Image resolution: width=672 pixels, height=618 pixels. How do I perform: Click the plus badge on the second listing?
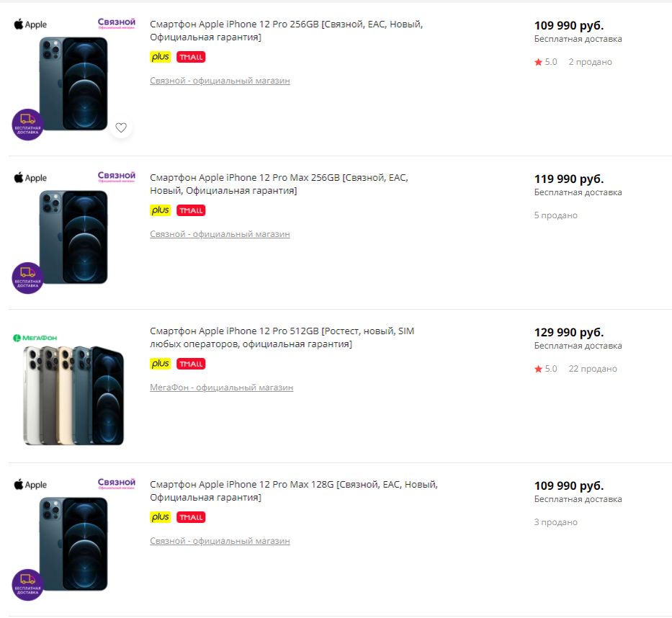point(160,210)
